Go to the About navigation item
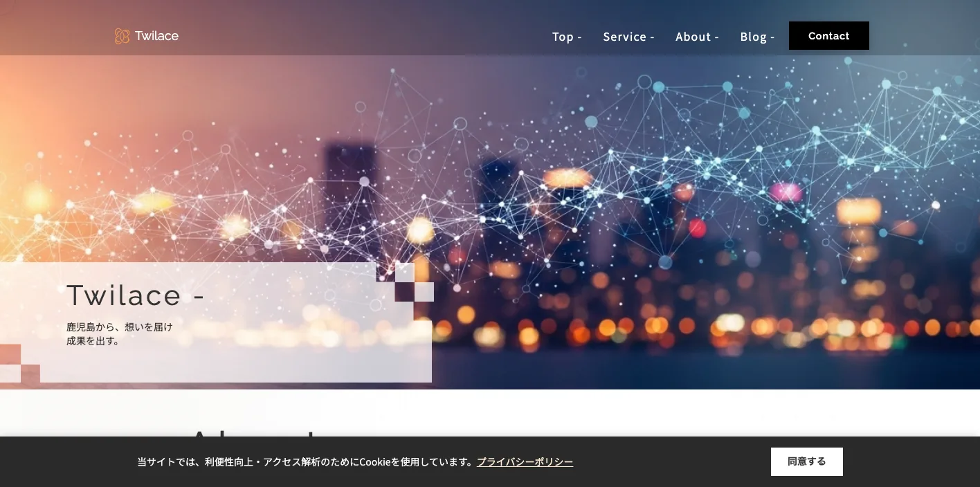Screen dimensions: 980x487 (x=697, y=37)
